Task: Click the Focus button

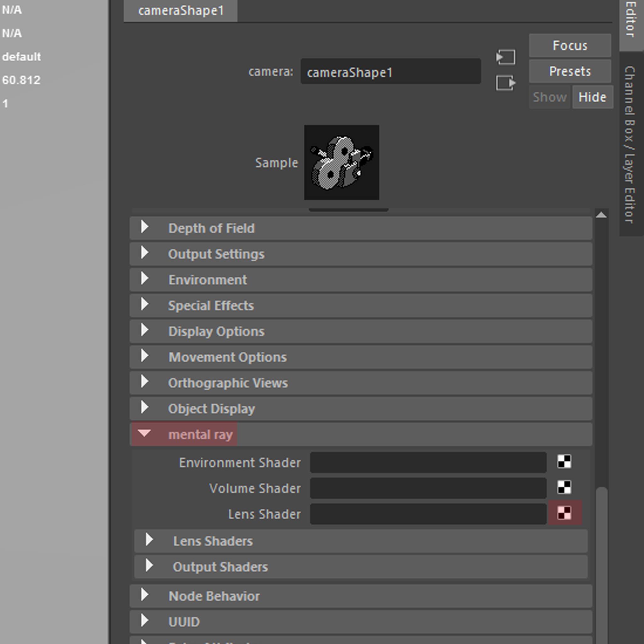Action: coord(570,45)
